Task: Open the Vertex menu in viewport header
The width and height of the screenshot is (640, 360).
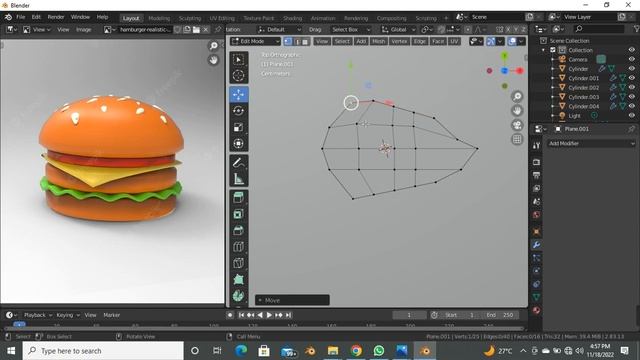Action: [x=399, y=41]
